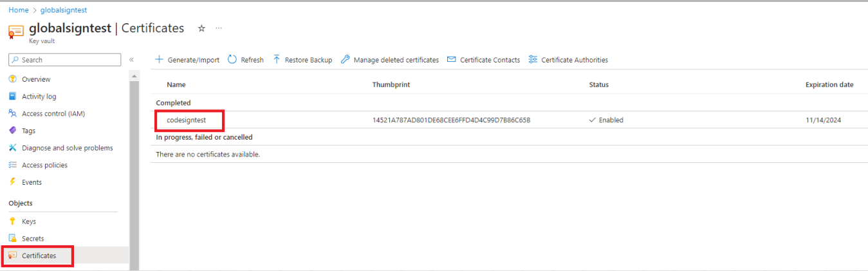Image resolution: width=868 pixels, height=271 pixels.
Task: Favorite this page with the star icon
Action: 201,28
